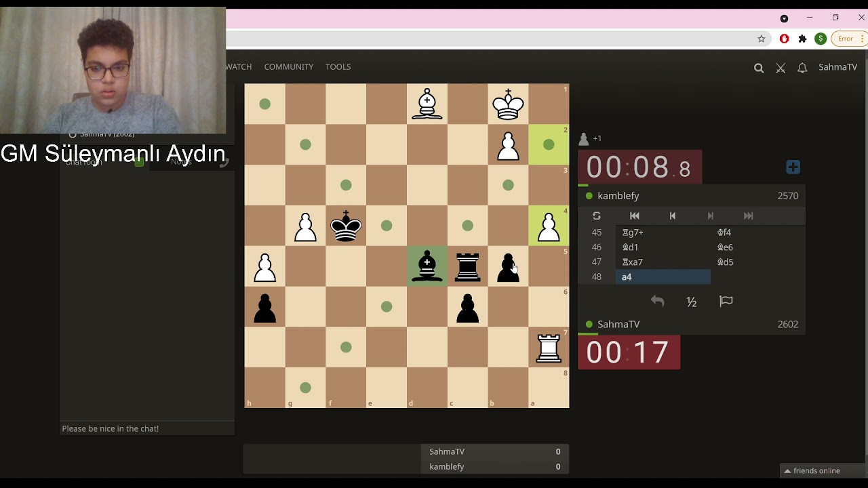Open the COMMUNITY menu
The height and width of the screenshot is (488, 868).
point(289,66)
